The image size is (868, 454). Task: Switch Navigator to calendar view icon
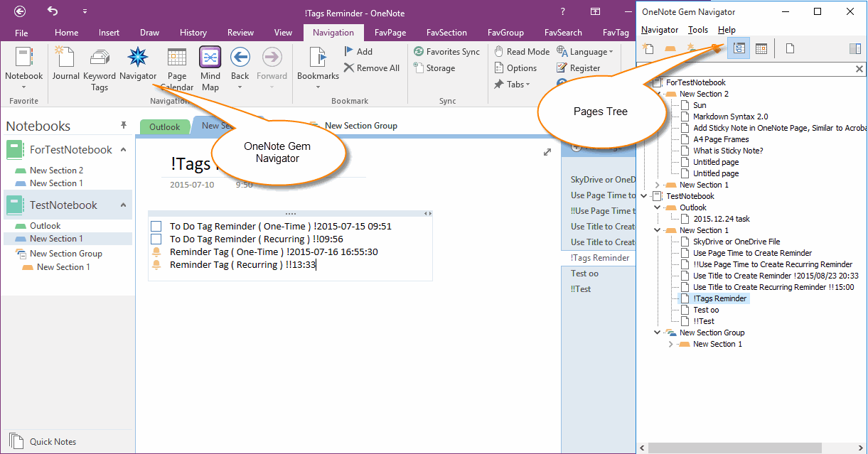click(760, 48)
